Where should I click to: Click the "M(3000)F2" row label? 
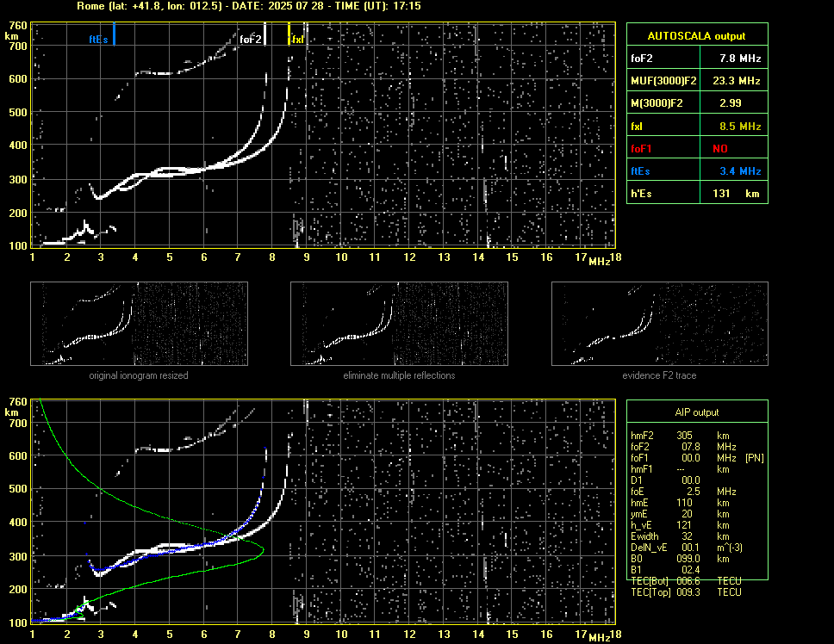pyautogui.click(x=657, y=103)
